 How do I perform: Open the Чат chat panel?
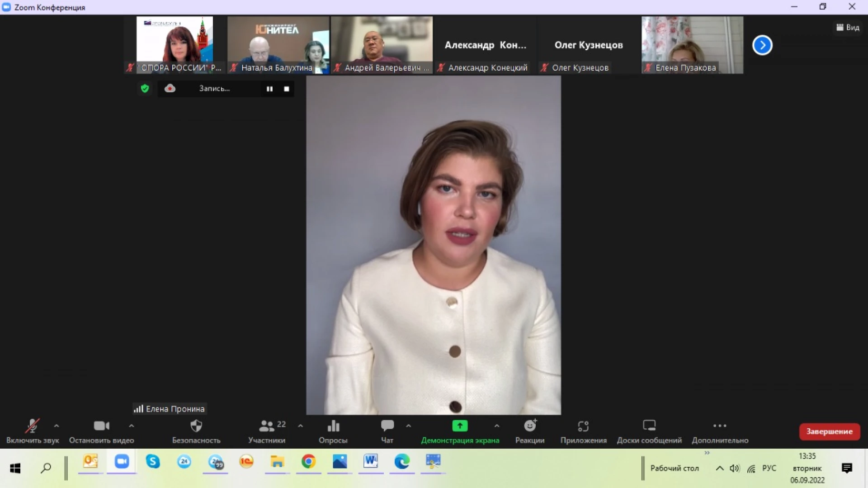pos(387,431)
